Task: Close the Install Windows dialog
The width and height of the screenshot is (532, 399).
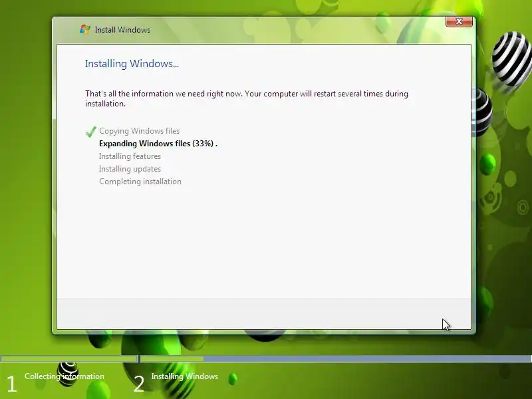Action: pyautogui.click(x=459, y=21)
